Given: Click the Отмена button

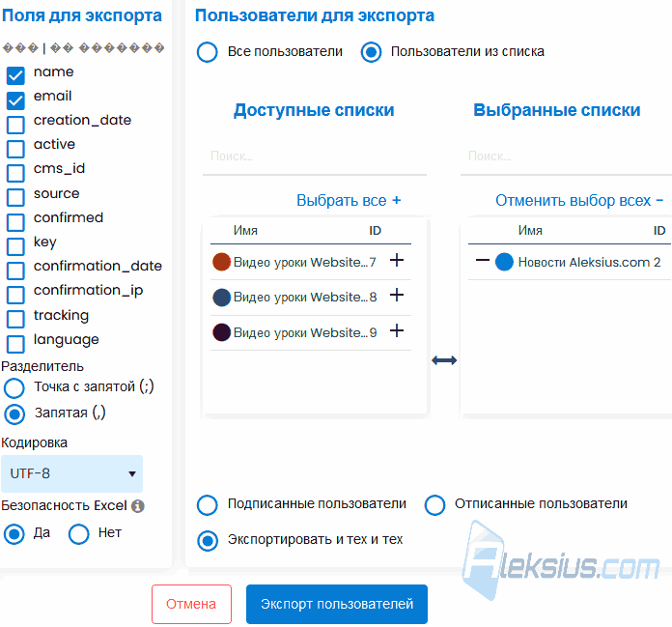Looking at the screenshot, I should coord(191,604).
